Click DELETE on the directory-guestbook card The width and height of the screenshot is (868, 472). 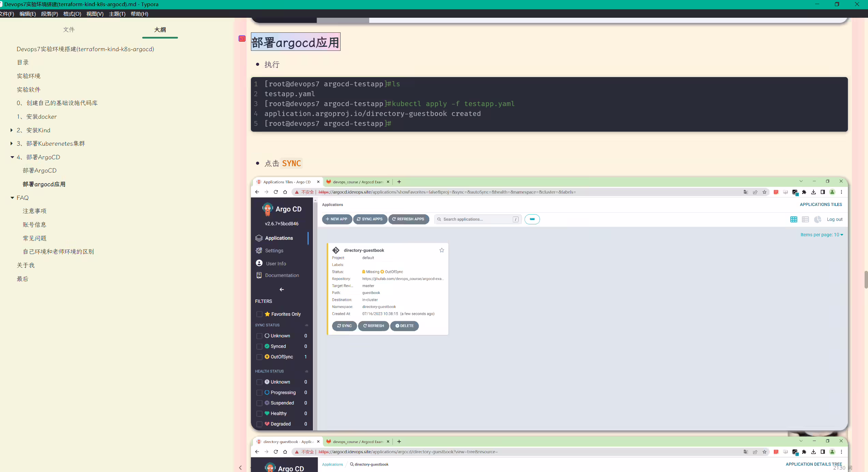click(x=404, y=326)
